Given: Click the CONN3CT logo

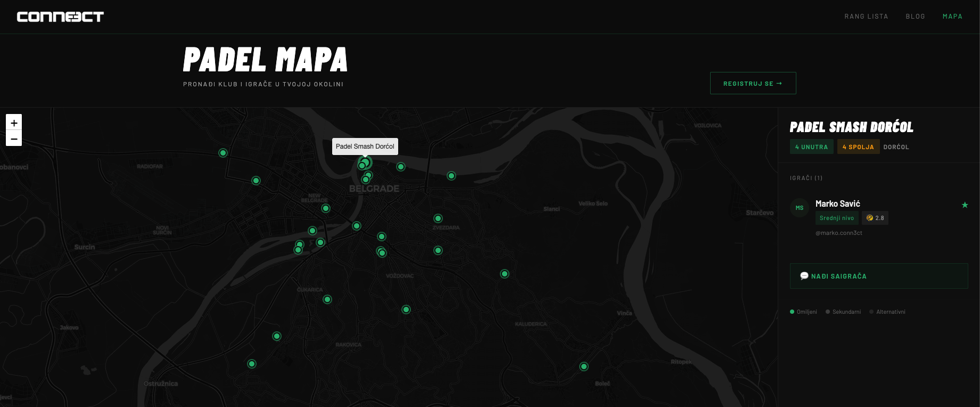Looking at the screenshot, I should click(x=60, y=17).
